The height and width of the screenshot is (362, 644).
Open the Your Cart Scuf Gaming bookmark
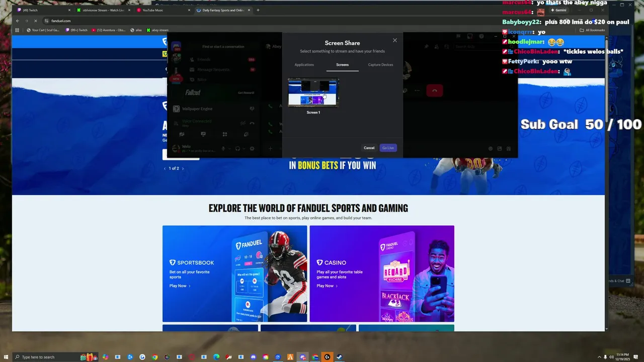(x=43, y=30)
